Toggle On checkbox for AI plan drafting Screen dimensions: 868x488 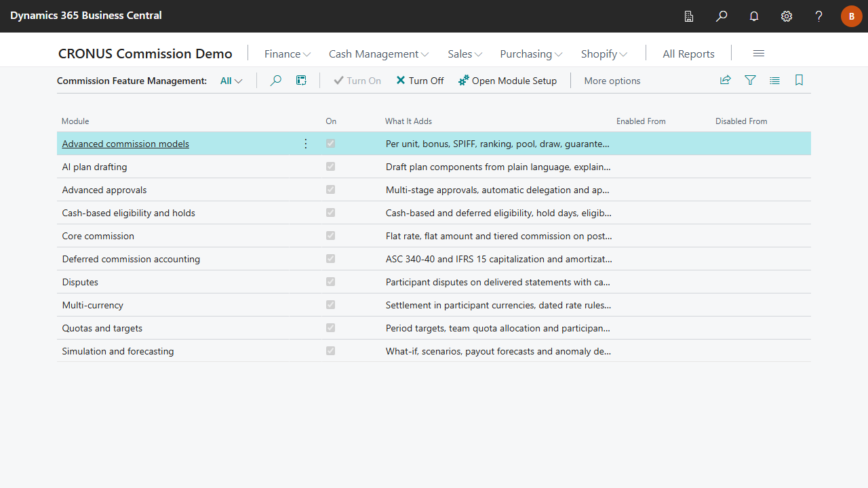[331, 167]
